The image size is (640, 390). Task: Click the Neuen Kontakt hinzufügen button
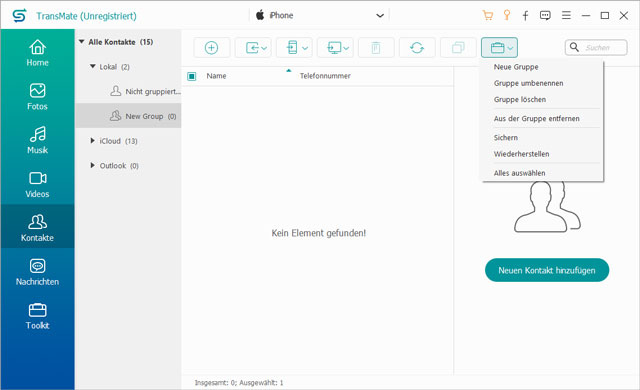tap(547, 270)
